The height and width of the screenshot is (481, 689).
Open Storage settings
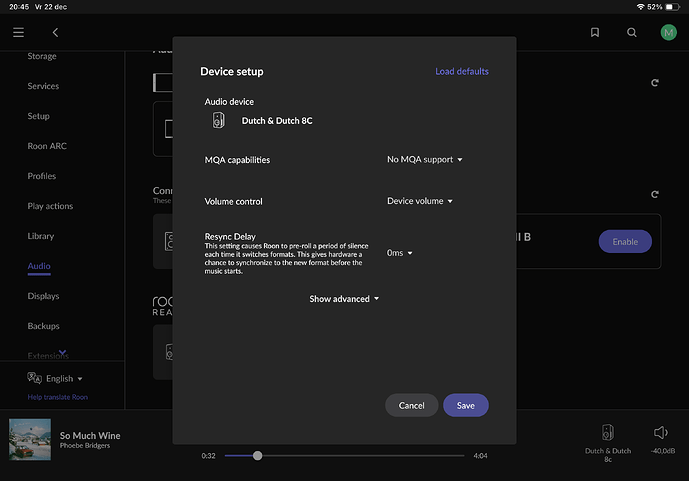(x=42, y=56)
